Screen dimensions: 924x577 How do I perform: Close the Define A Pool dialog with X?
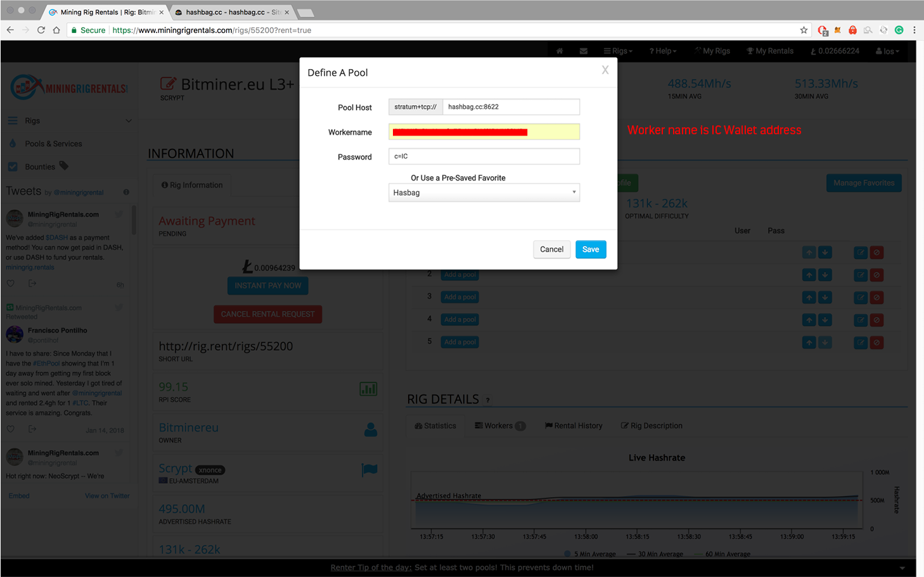click(x=605, y=70)
